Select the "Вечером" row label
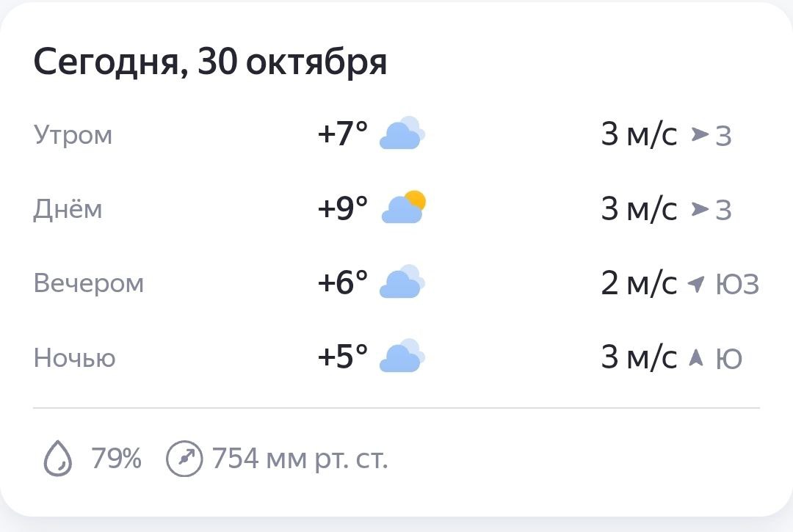Image resolution: width=793 pixels, height=532 pixels. [89, 283]
